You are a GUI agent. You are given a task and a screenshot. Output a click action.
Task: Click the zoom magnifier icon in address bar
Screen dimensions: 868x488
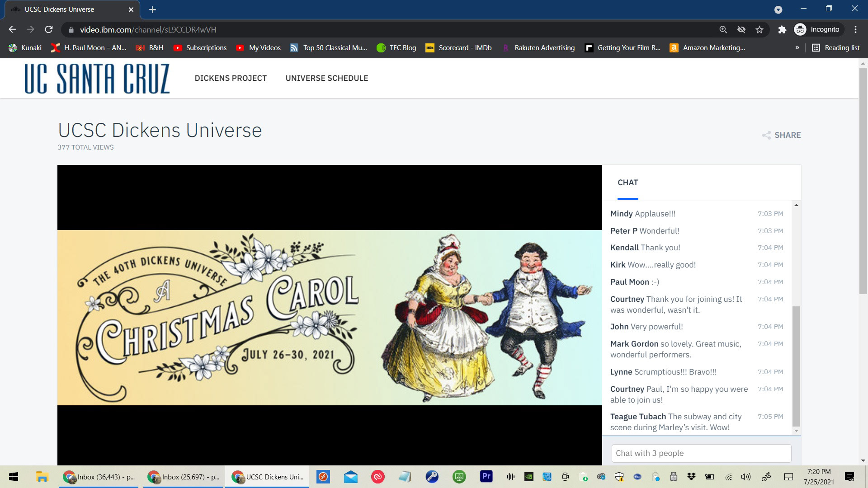[723, 29]
